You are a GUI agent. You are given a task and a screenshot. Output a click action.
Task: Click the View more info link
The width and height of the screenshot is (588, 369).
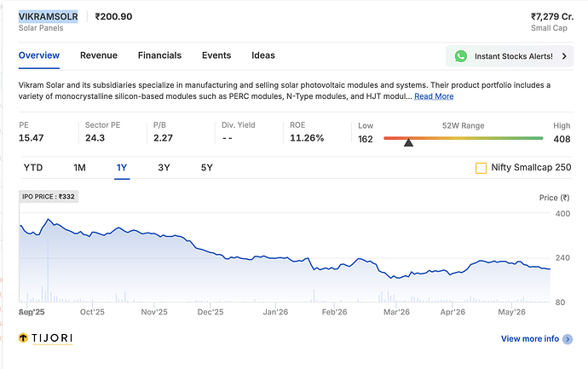pyautogui.click(x=530, y=339)
